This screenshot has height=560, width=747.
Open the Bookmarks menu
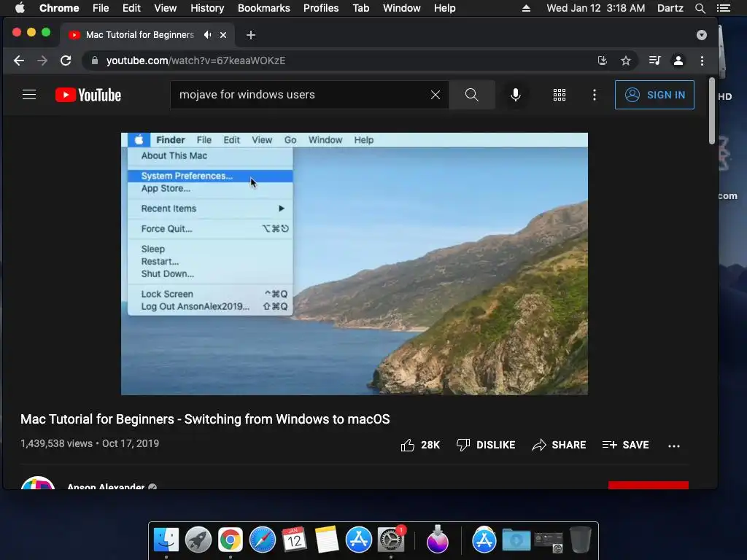click(264, 8)
